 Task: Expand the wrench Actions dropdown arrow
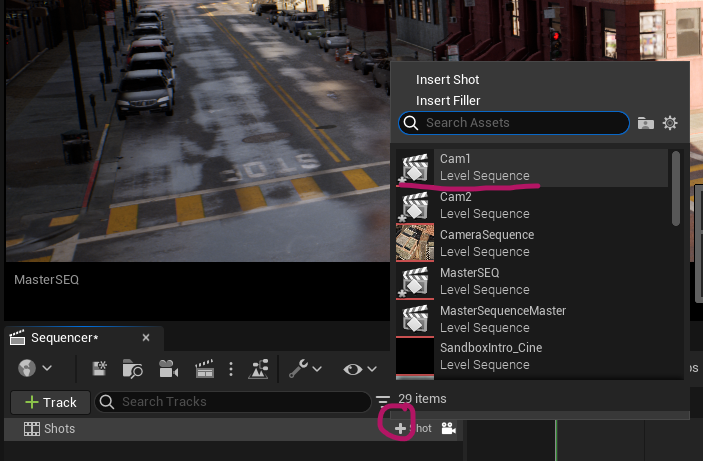click(x=317, y=369)
